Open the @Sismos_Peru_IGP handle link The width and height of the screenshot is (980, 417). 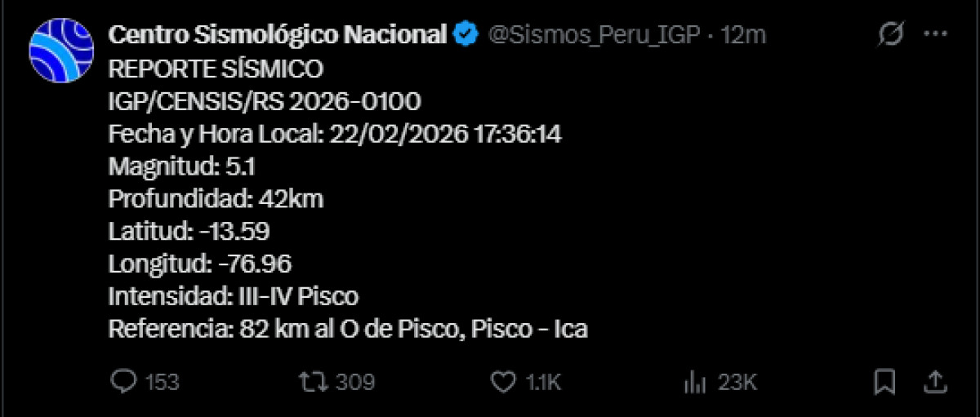point(595,34)
